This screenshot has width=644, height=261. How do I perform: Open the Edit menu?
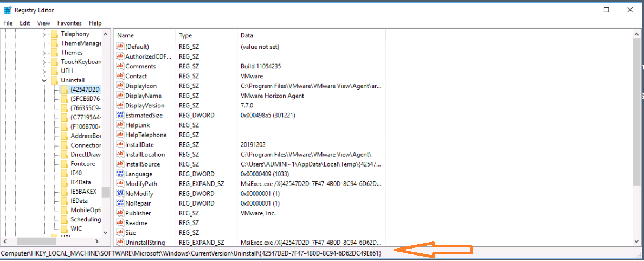click(25, 23)
